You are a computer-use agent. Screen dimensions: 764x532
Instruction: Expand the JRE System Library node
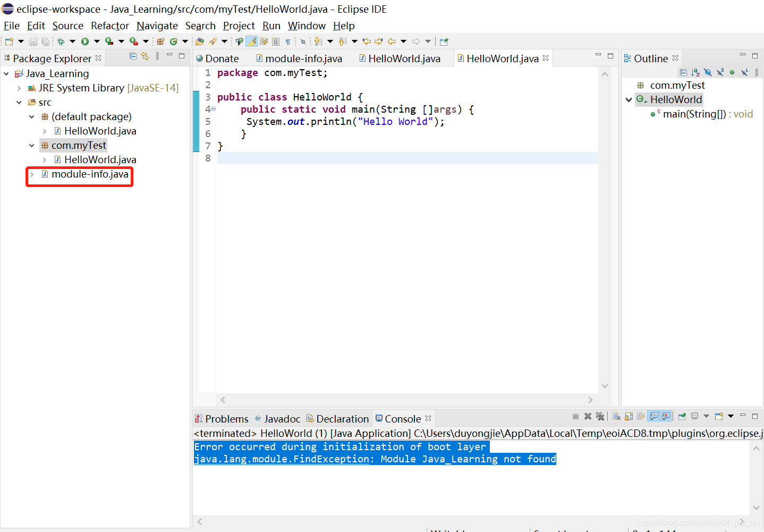point(19,88)
